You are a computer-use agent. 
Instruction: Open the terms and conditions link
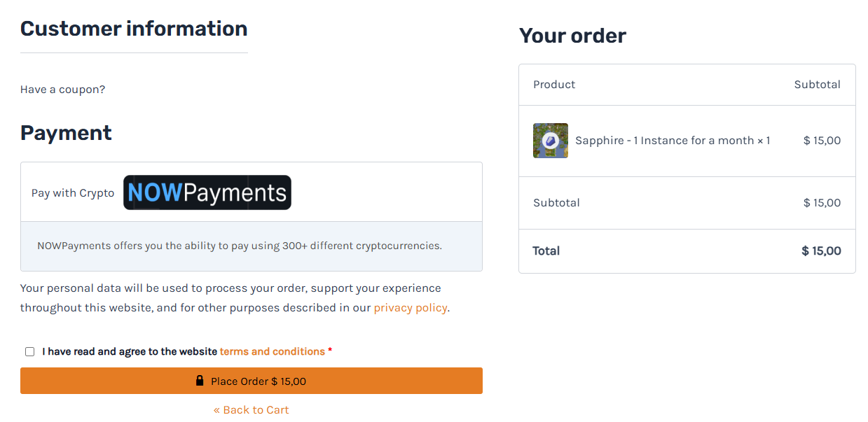coord(273,351)
